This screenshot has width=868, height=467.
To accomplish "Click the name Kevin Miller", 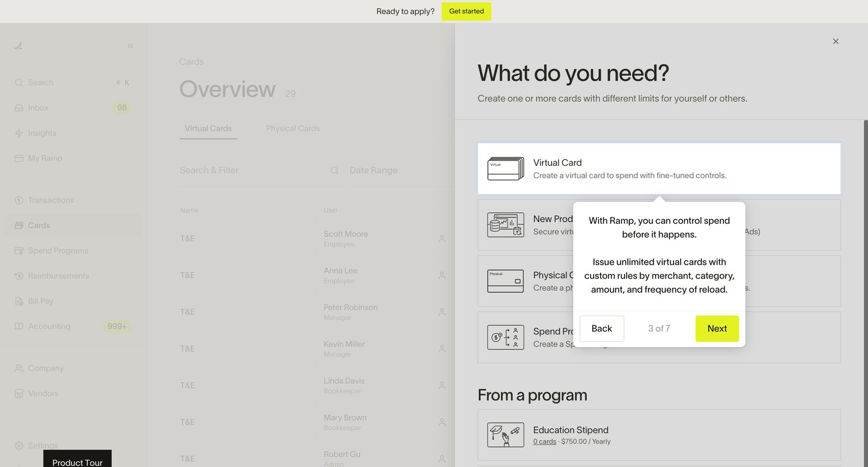I will click(344, 344).
